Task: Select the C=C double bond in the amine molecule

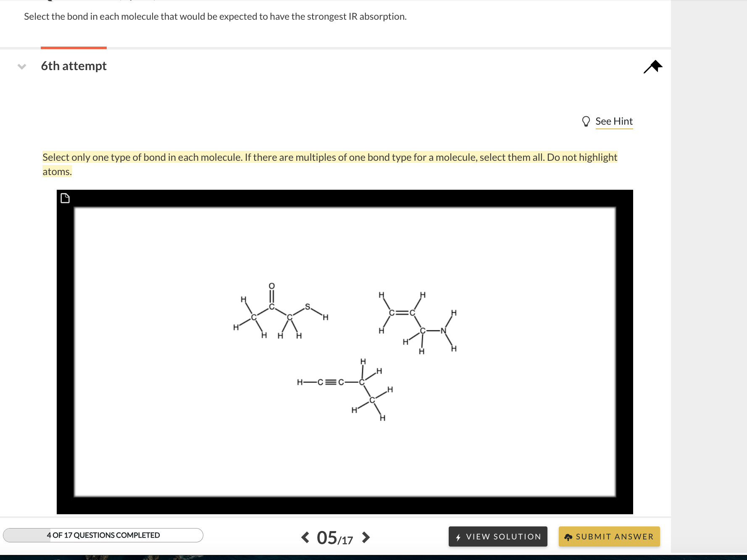Action: pyautogui.click(x=402, y=313)
